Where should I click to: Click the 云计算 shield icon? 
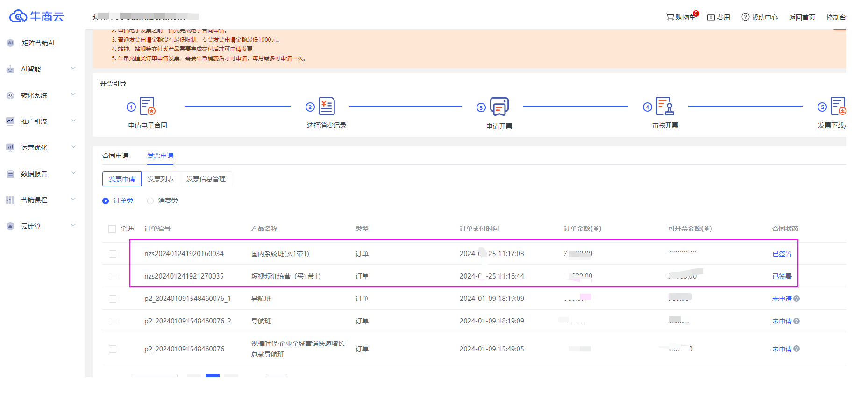[10, 226]
